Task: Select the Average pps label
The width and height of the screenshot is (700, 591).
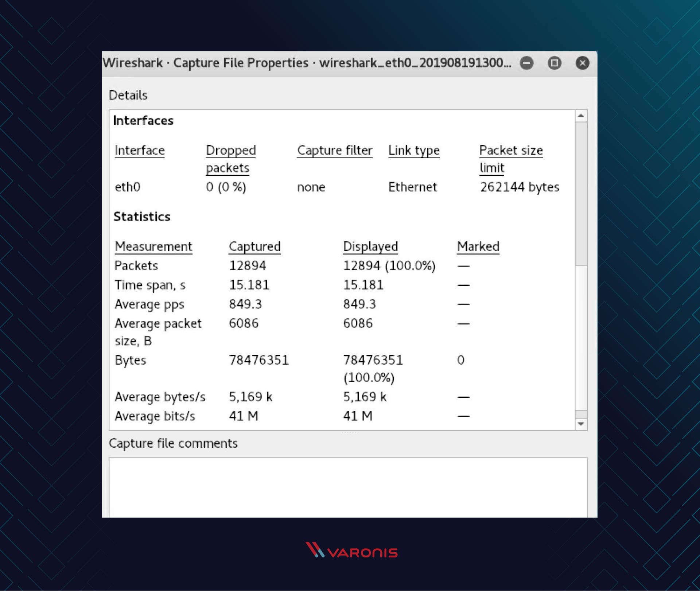Action: (x=149, y=304)
